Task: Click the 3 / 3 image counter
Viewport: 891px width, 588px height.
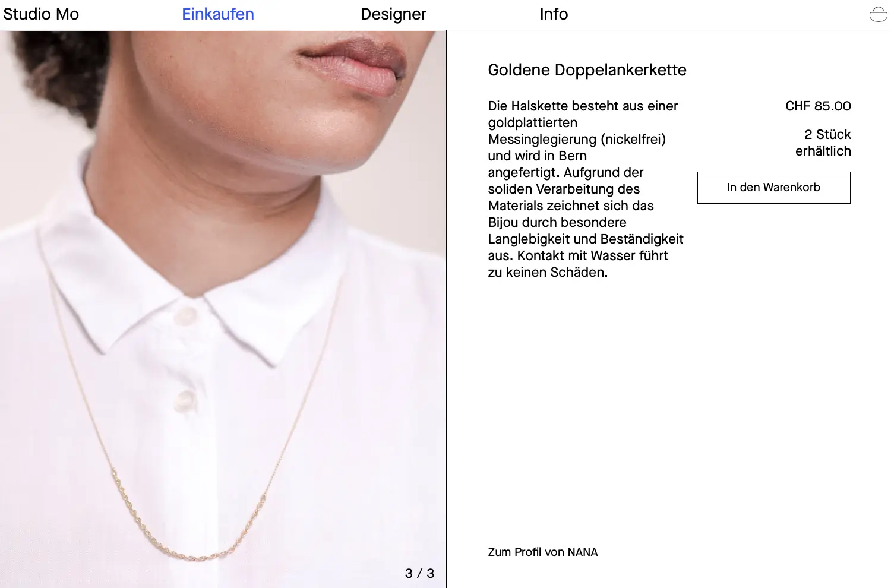Action: (419, 573)
